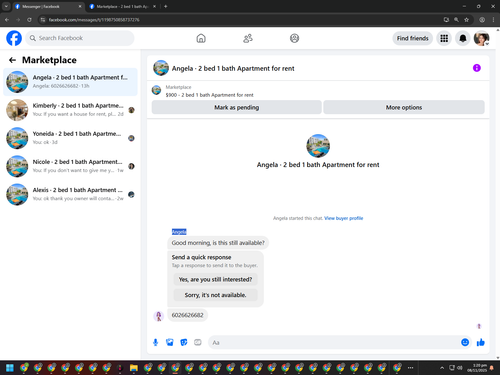Open the Home icon in top navigation
Screen dimensions: 500x375
(x=201, y=38)
